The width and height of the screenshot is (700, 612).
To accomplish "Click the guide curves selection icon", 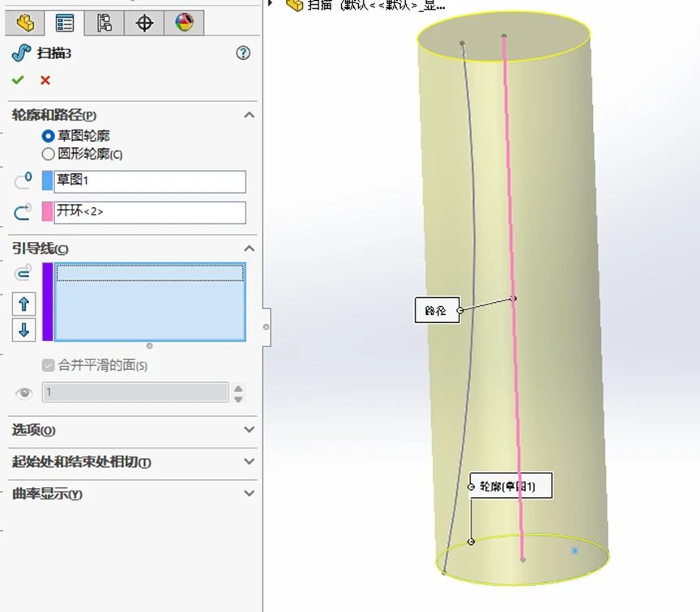I will coord(23,273).
